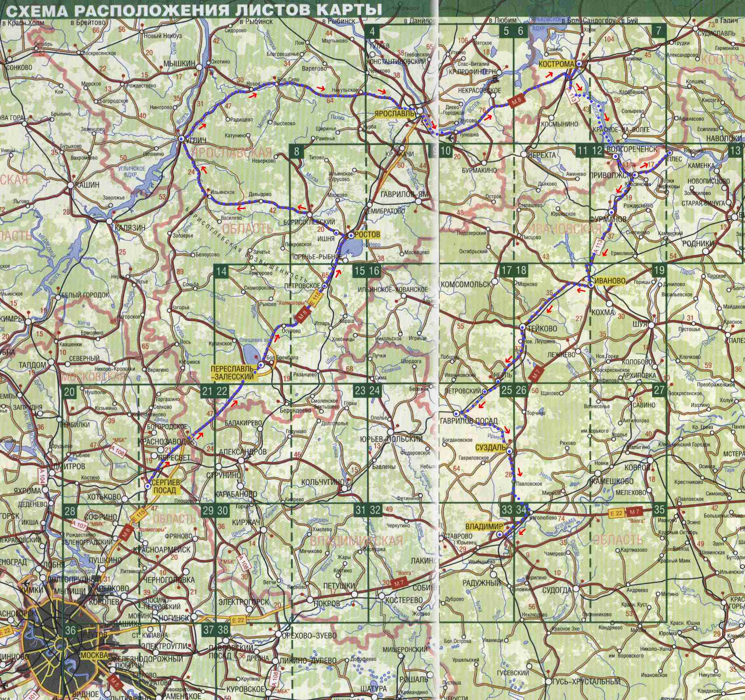This screenshot has width=745, height=700.
Task: Click the ТАЛДОМ town label
Action: [32, 365]
